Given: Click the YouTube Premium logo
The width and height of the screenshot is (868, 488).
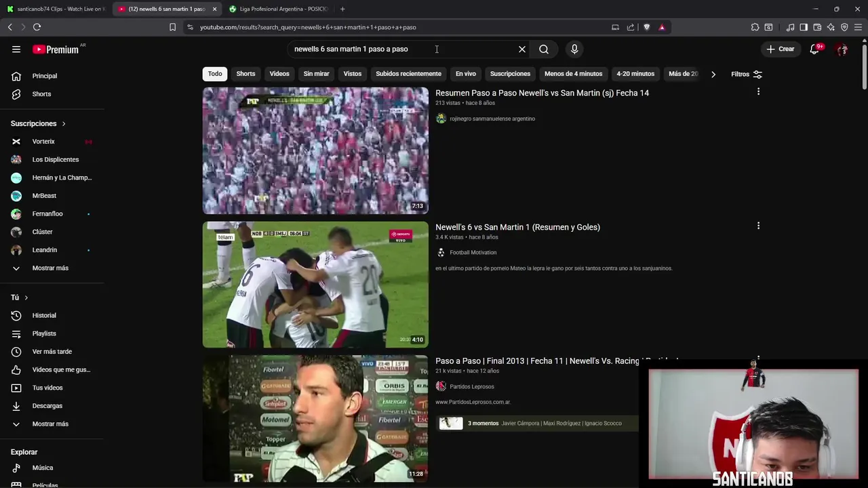Looking at the screenshot, I should pos(56,49).
